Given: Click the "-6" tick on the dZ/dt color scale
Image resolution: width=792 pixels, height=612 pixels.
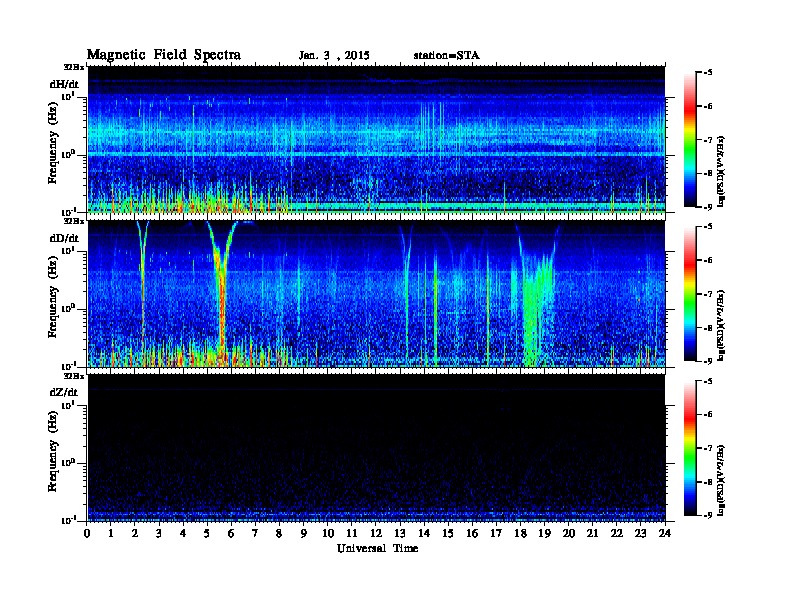Looking at the screenshot, I should tap(707, 415).
